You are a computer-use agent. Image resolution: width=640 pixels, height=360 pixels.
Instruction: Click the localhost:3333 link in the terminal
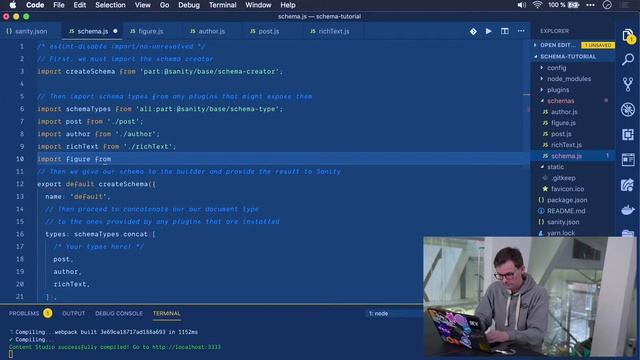point(186,347)
